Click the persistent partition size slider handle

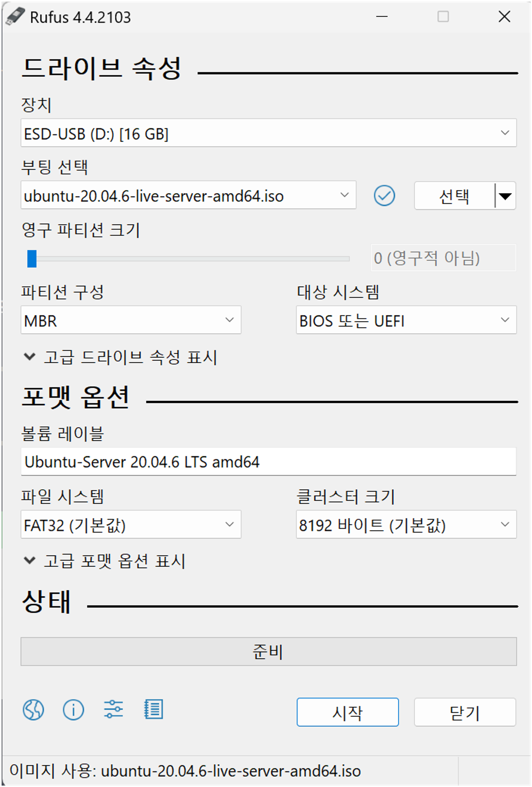(x=32, y=259)
